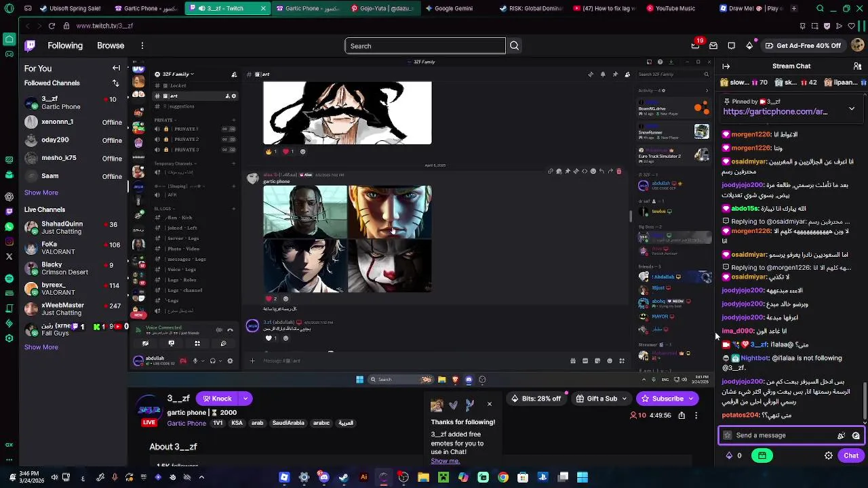Click the KSA stream tag

click(237, 423)
